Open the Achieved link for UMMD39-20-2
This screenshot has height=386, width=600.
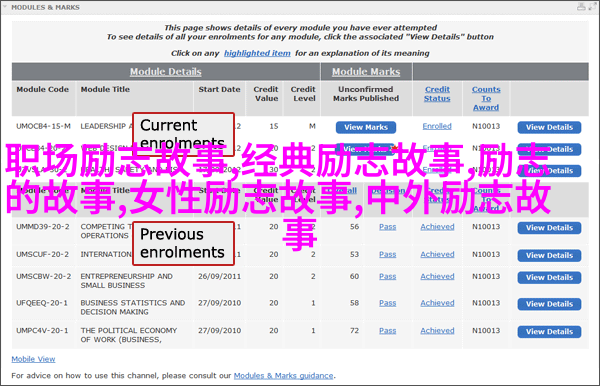(437, 227)
